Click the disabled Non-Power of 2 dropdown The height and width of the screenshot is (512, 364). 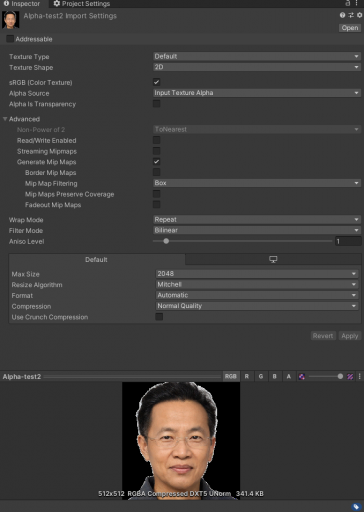pos(257,129)
